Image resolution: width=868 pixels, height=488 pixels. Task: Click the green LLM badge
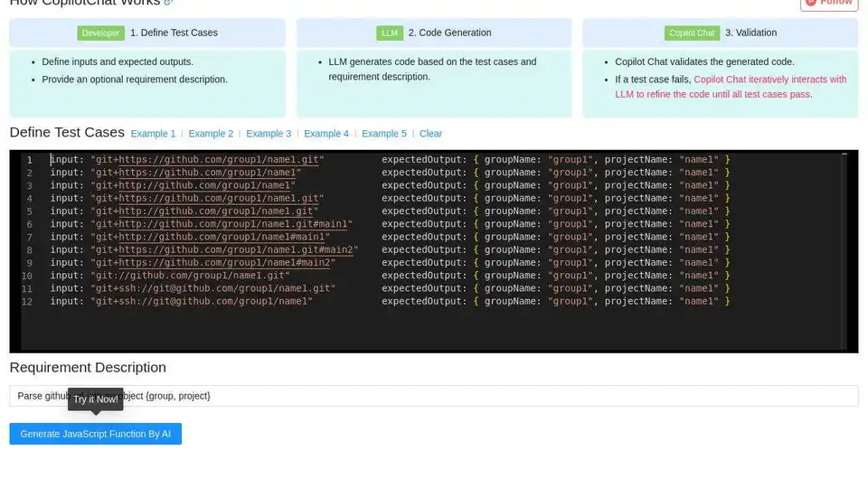click(390, 33)
